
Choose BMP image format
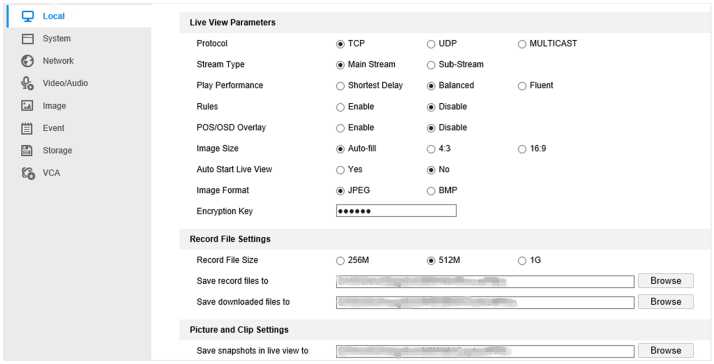(x=431, y=191)
